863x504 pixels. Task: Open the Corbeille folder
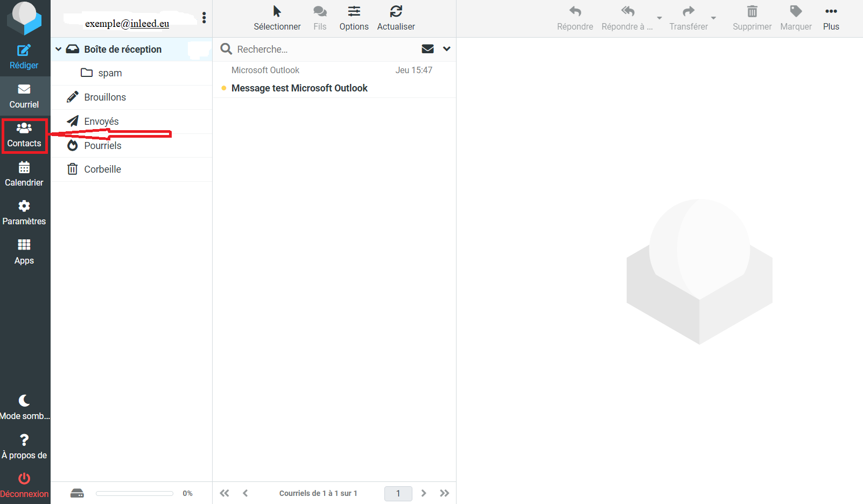pos(131,169)
